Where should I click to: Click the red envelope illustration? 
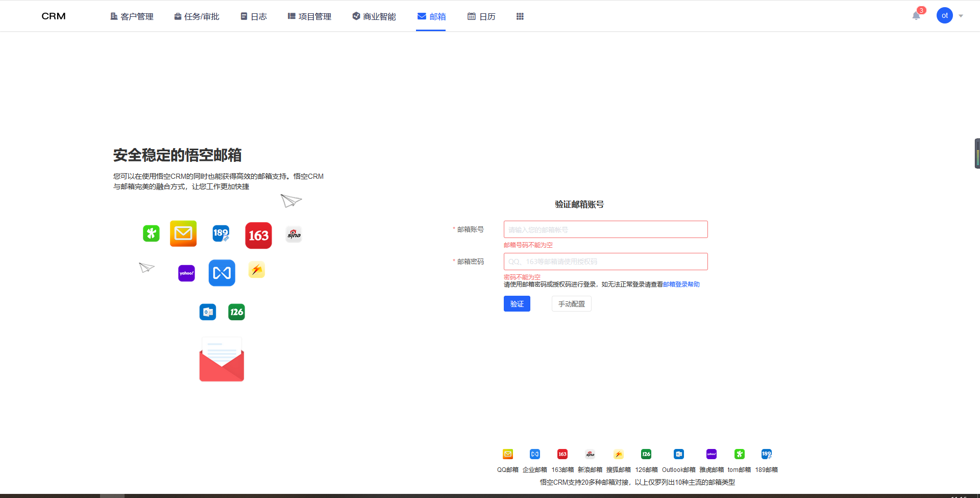[222, 359]
